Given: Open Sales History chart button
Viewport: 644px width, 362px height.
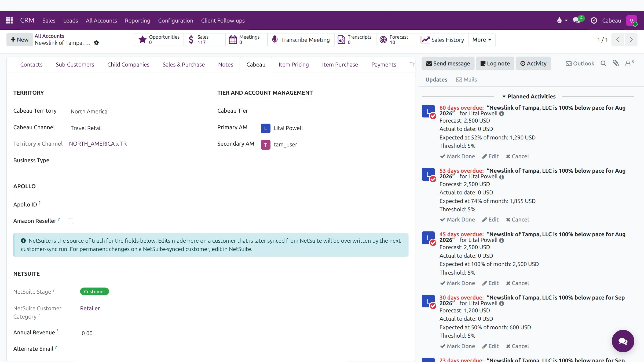Looking at the screenshot, I should pyautogui.click(x=443, y=40).
